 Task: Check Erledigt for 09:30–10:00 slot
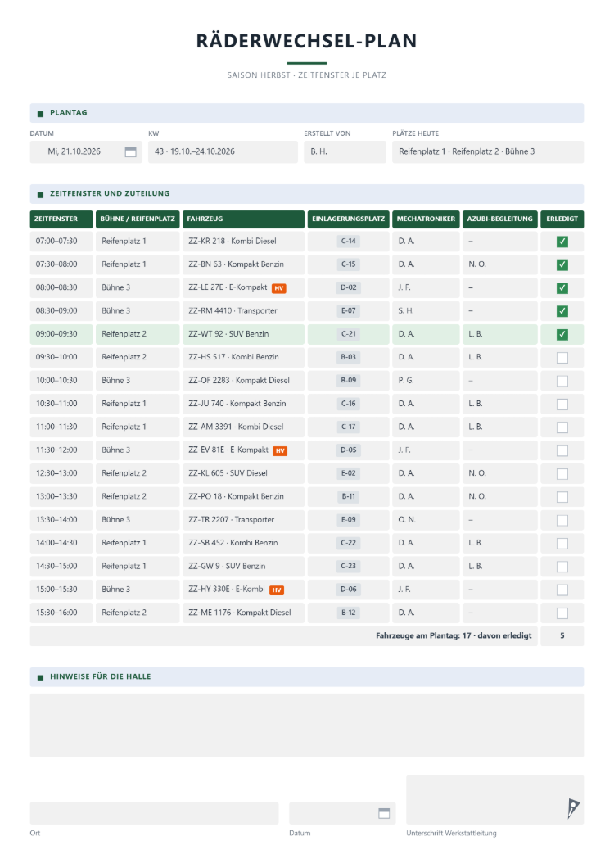click(x=562, y=358)
